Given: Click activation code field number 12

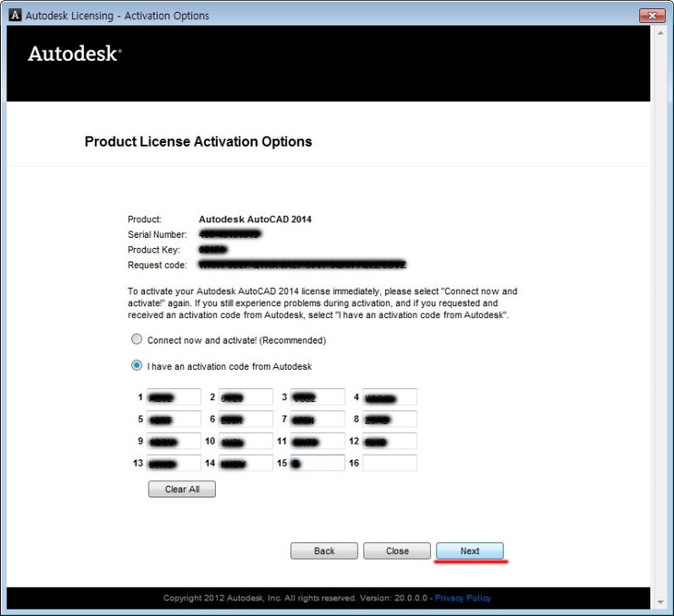Looking at the screenshot, I should (x=390, y=441).
